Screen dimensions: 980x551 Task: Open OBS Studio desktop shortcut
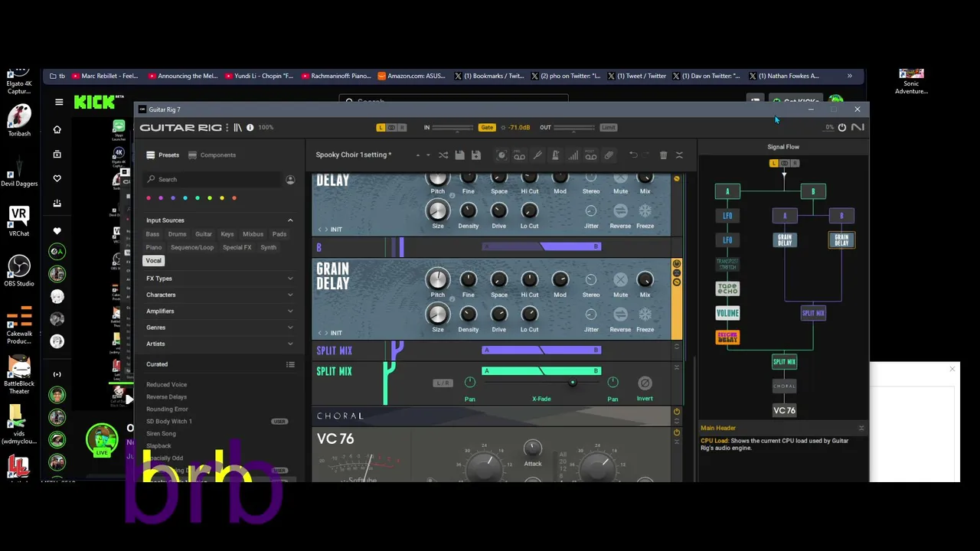pyautogui.click(x=19, y=271)
